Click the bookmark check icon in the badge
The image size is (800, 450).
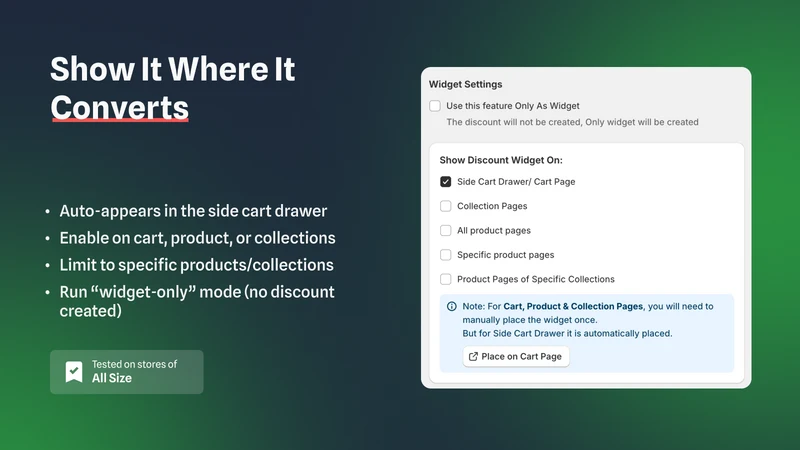click(x=74, y=371)
